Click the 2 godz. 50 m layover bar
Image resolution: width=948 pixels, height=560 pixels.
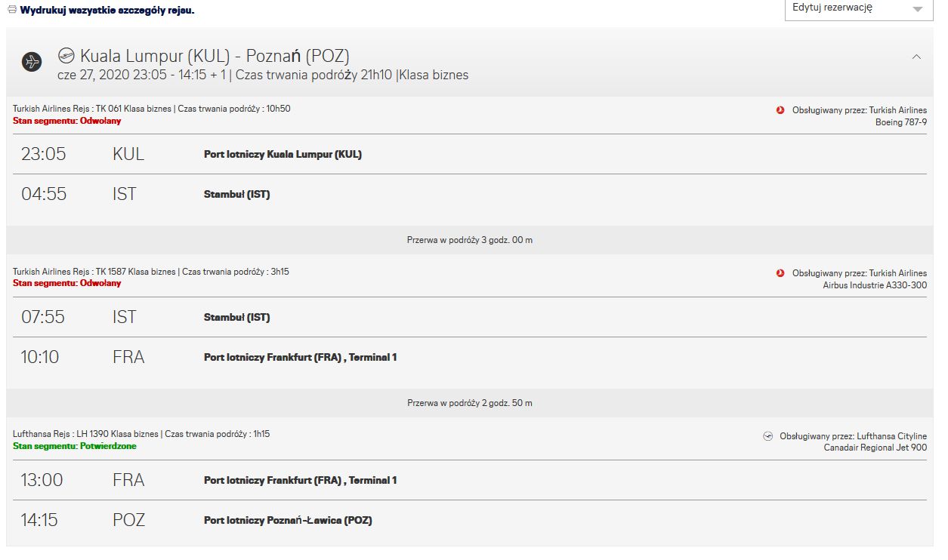pos(470,403)
